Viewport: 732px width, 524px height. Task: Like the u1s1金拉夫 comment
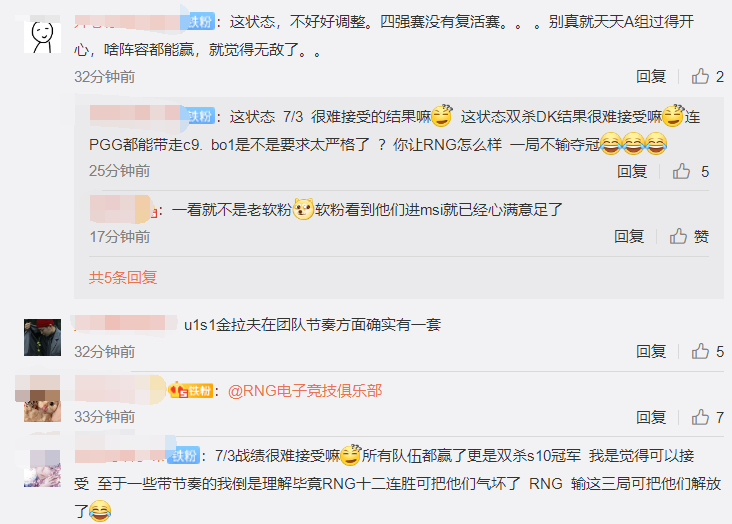pos(700,351)
